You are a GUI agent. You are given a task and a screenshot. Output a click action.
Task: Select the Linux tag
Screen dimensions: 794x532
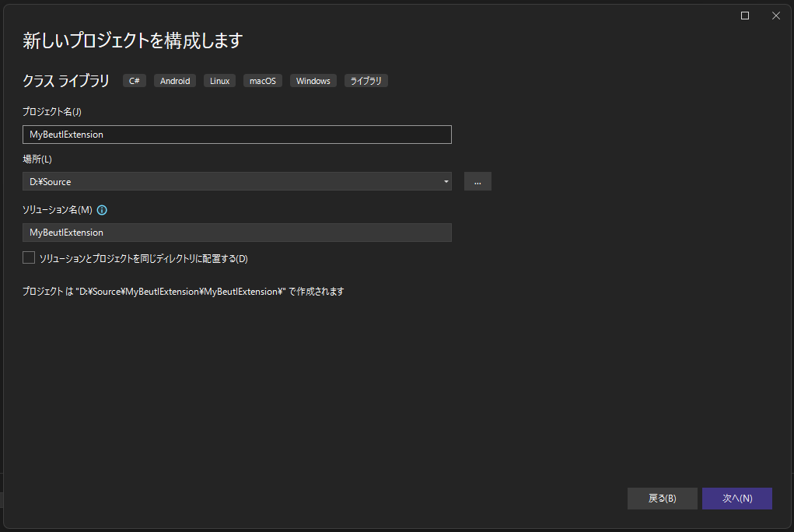pos(219,80)
